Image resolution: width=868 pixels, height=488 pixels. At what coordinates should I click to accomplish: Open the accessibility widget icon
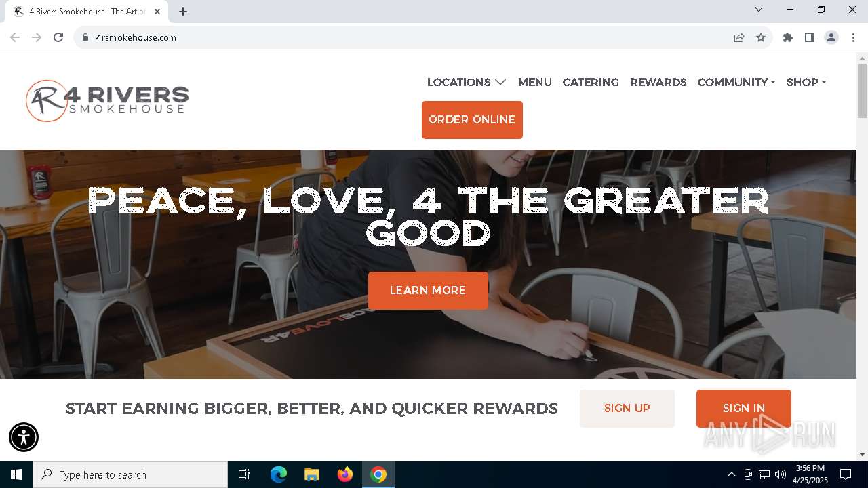coord(24,437)
